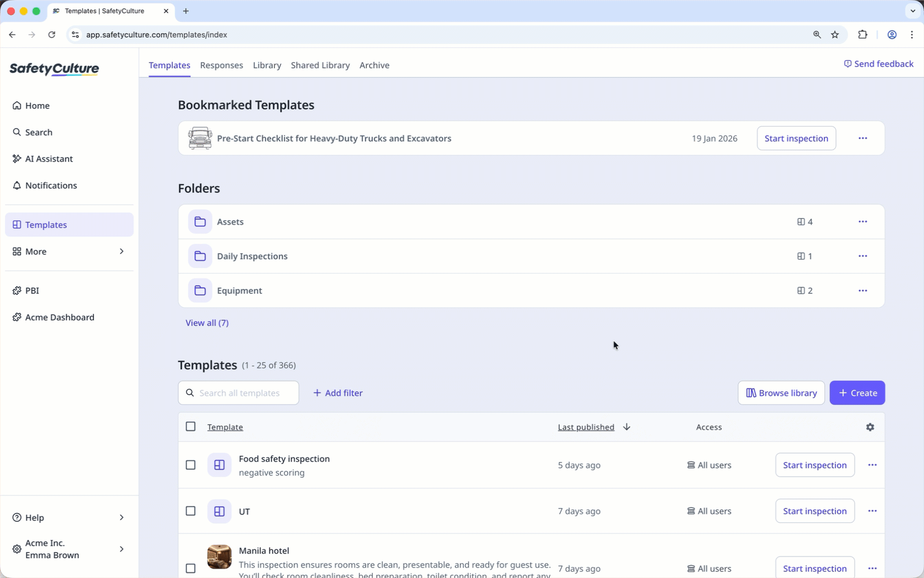Open the Assets folder icon

200,222
